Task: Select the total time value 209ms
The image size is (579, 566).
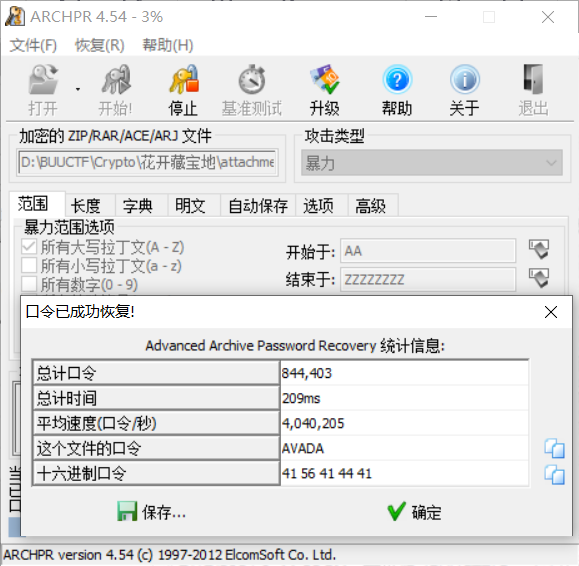Action: pyautogui.click(x=301, y=398)
